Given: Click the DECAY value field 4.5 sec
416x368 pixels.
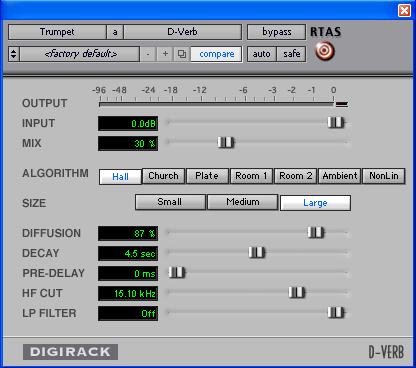Looking at the screenshot, I should (128, 254).
